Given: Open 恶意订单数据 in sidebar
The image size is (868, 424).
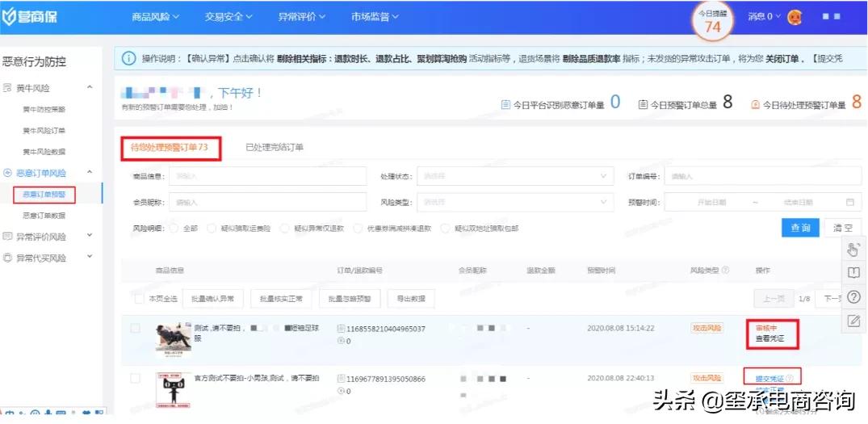Looking at the screenshot, I should [x=44, y=216].
